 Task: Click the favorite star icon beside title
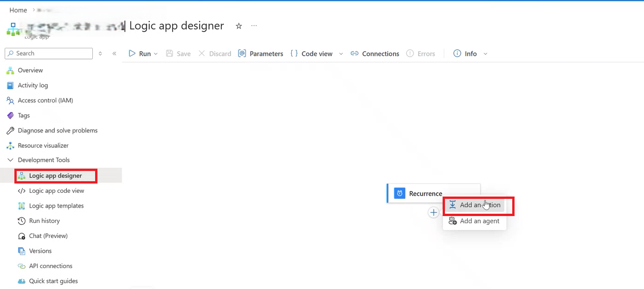[239, 26]
